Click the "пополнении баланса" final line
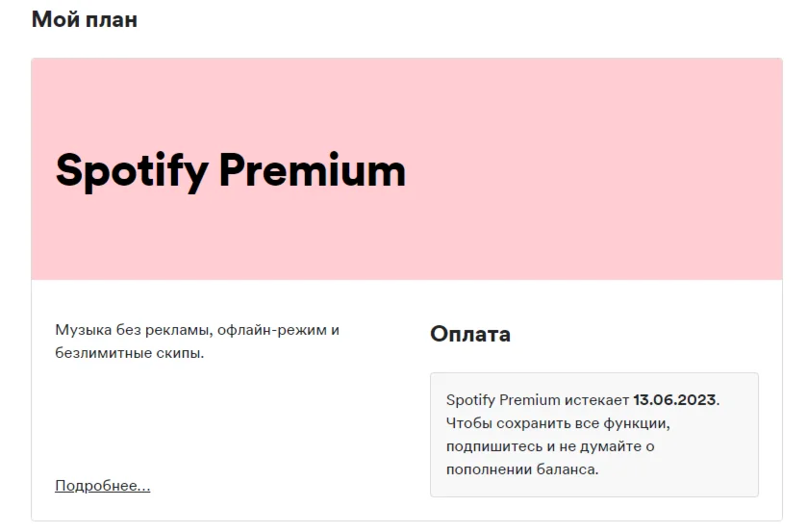 [x=521, y=469]
